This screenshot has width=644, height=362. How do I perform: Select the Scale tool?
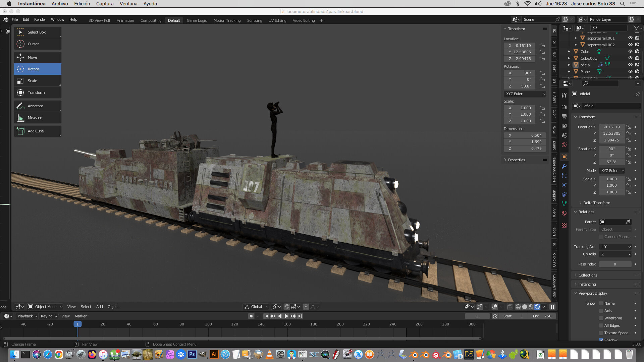tap(38, 81)
